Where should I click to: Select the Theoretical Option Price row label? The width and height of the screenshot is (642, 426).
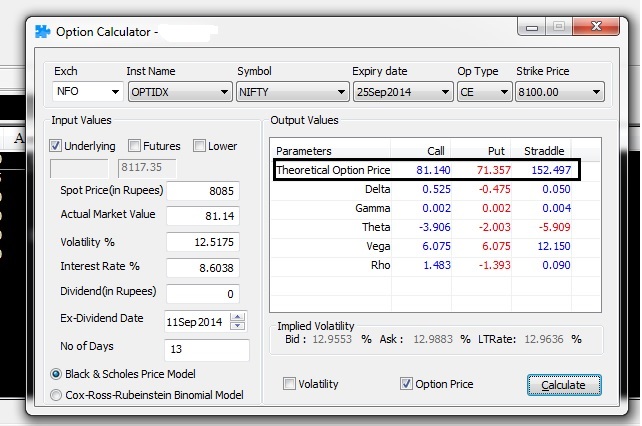[x=333, y=170]
